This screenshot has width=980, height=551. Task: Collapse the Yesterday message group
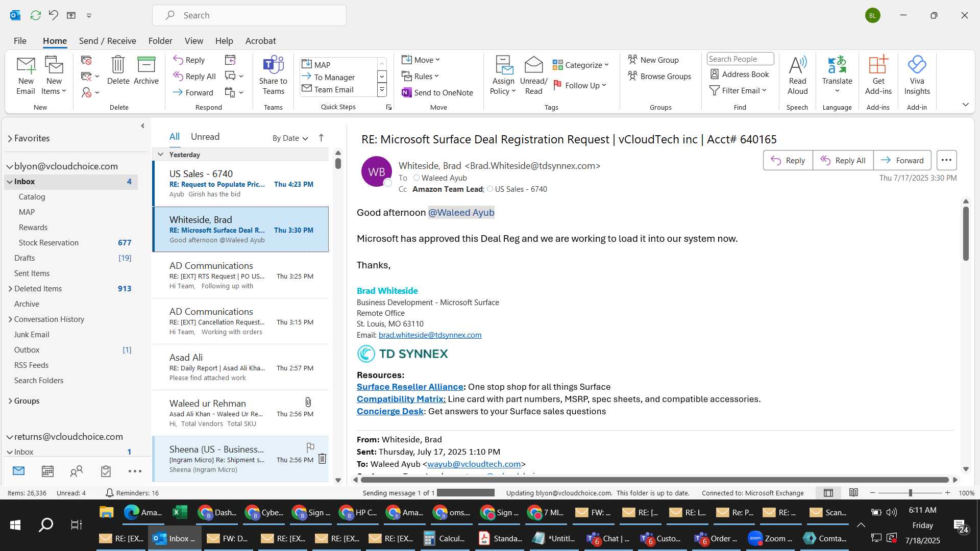click(x=160, y=155)
